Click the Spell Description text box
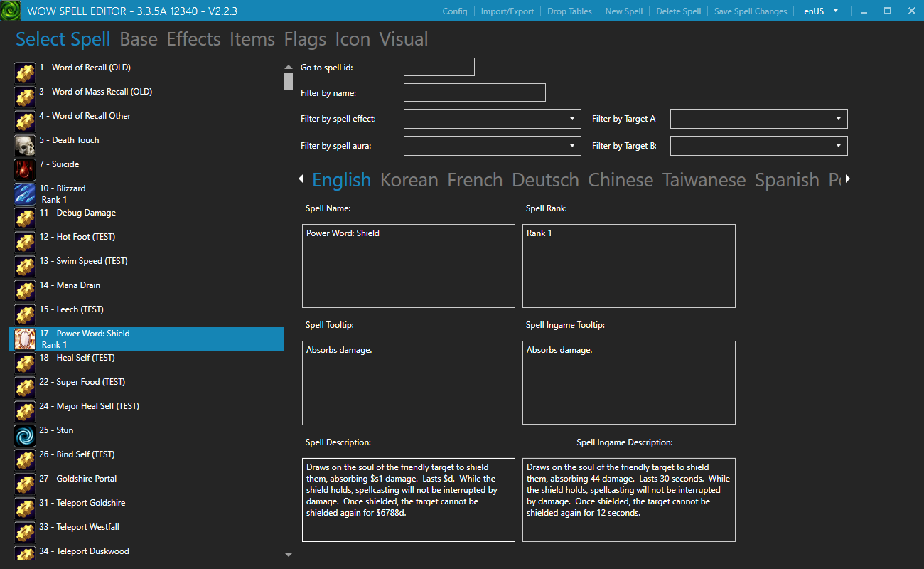 click(409, 500)
